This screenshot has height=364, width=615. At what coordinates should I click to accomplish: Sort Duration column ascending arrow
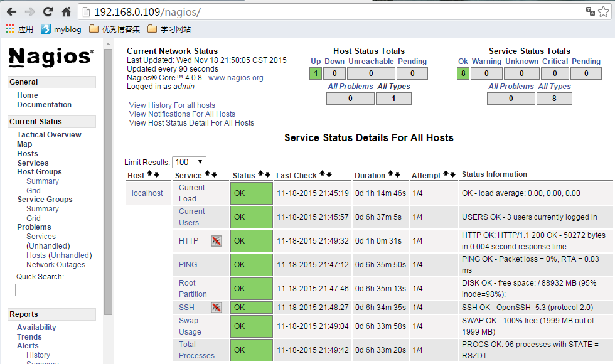coord(390,174)
